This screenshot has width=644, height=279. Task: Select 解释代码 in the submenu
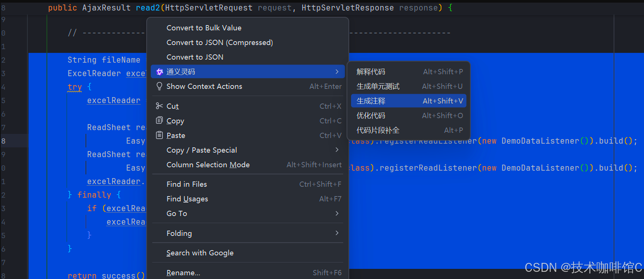[409, 72]
